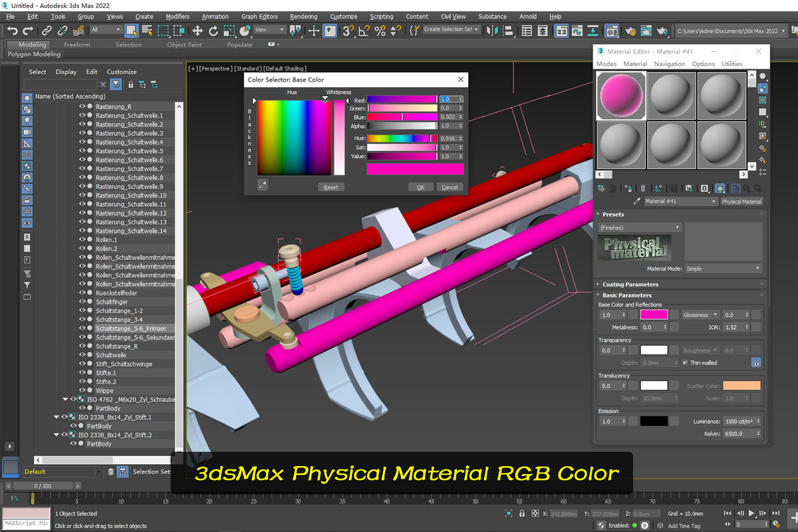
Task: Open the Material #41 name dropdown
Action: click(x=681, y=201)
